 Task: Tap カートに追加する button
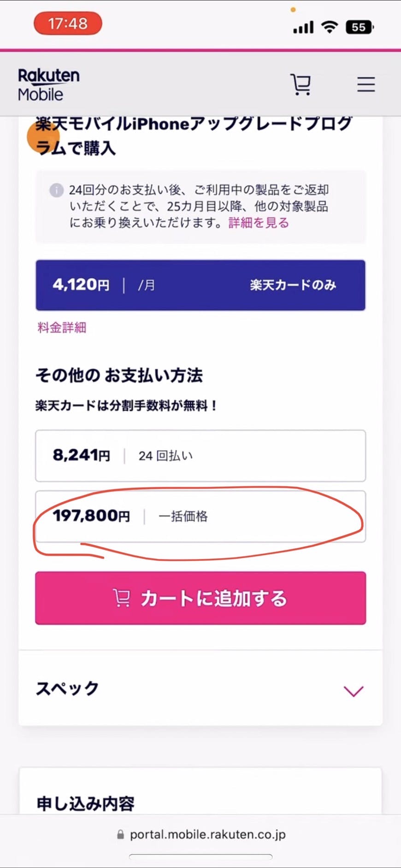pyautogui.click(x=200, y=598)
